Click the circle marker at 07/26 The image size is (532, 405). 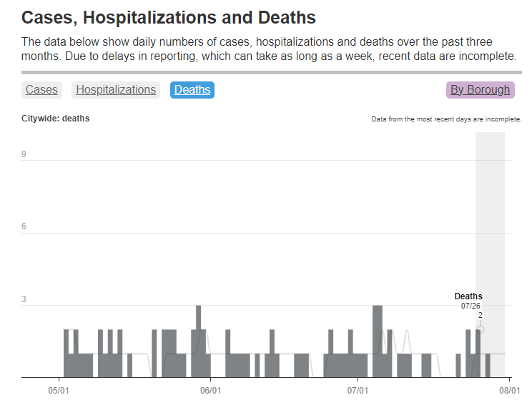[x=481, y=329]
